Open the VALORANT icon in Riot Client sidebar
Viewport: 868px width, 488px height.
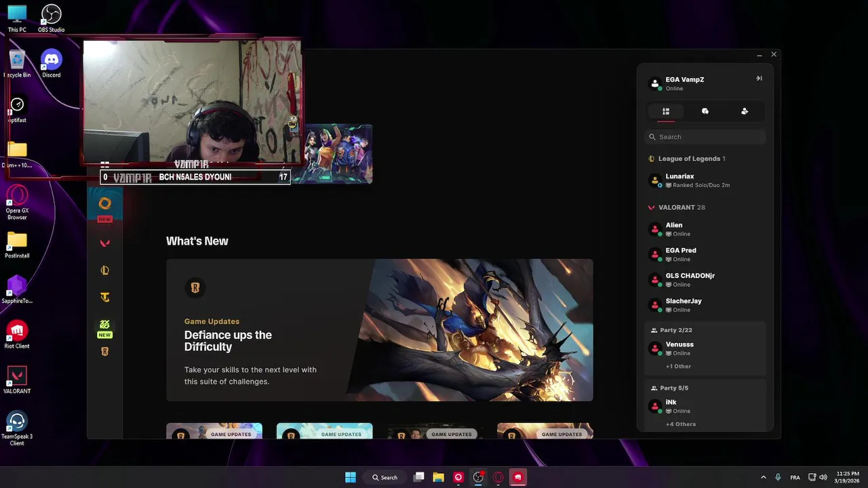[104, 243]
